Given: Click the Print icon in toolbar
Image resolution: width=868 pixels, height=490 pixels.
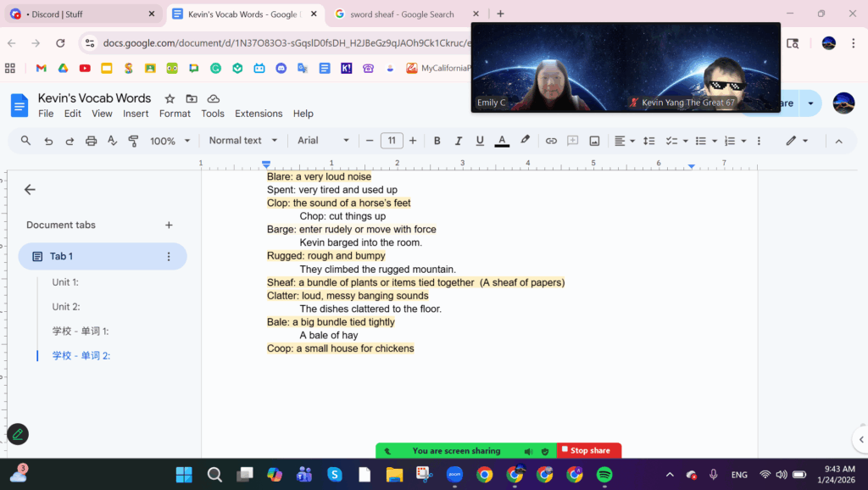Looking at the screenshot, I should coord(91,141).
